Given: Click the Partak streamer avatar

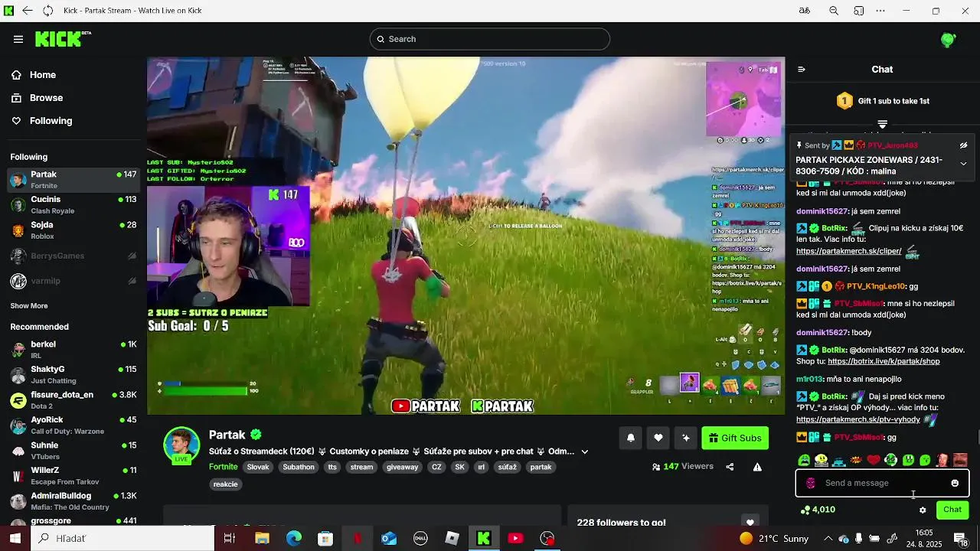Looking at the screenshot, I should click(x=181, y=445).
